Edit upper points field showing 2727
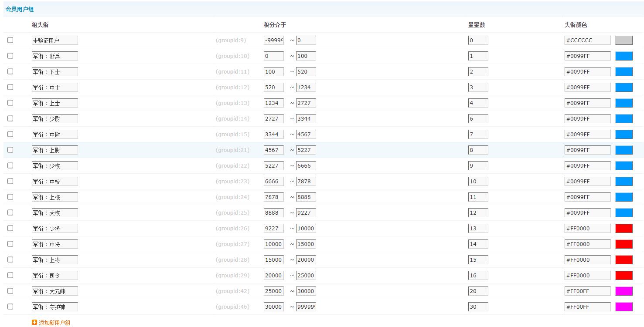 306,103
